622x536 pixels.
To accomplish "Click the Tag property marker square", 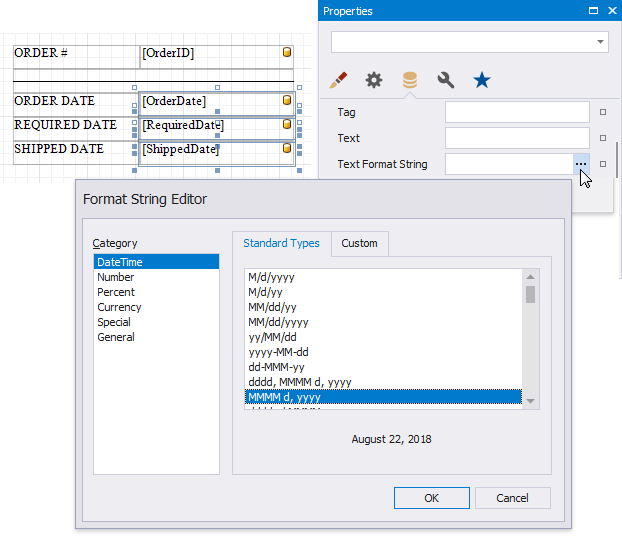I will coord(603,113).
